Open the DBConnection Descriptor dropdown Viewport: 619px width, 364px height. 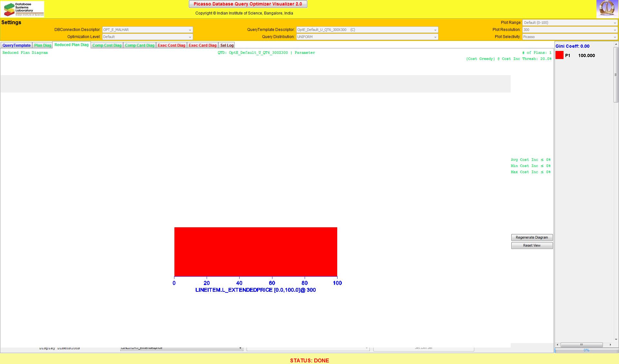190,30
